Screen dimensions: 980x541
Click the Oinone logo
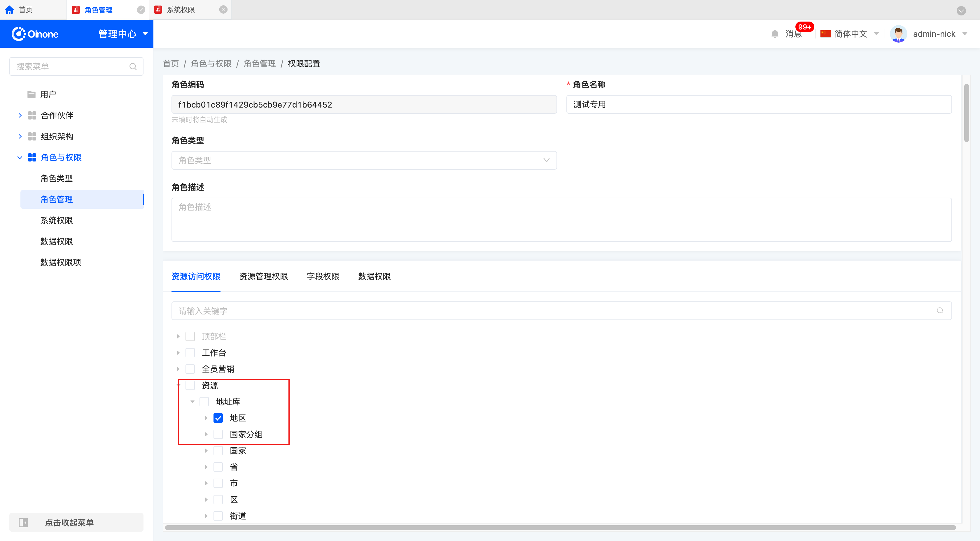(35, 34)
